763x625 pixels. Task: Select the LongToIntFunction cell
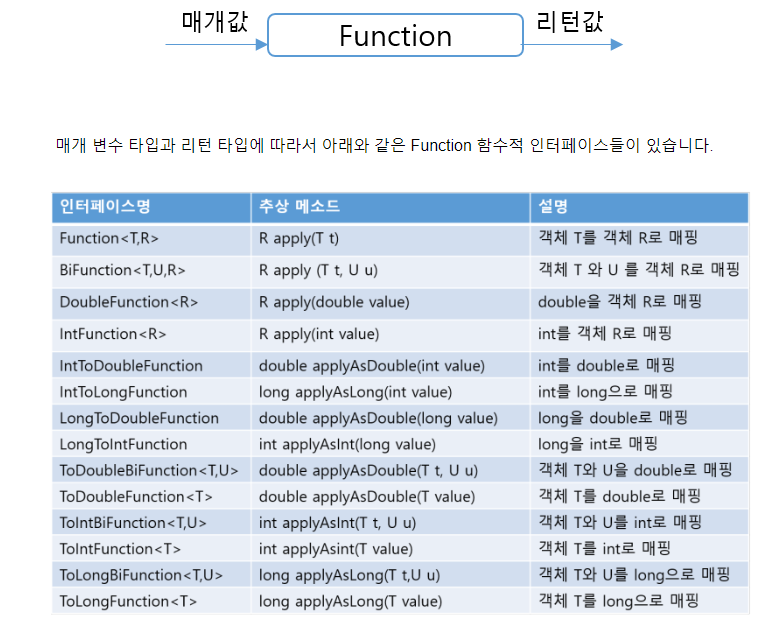coord(151,444)
